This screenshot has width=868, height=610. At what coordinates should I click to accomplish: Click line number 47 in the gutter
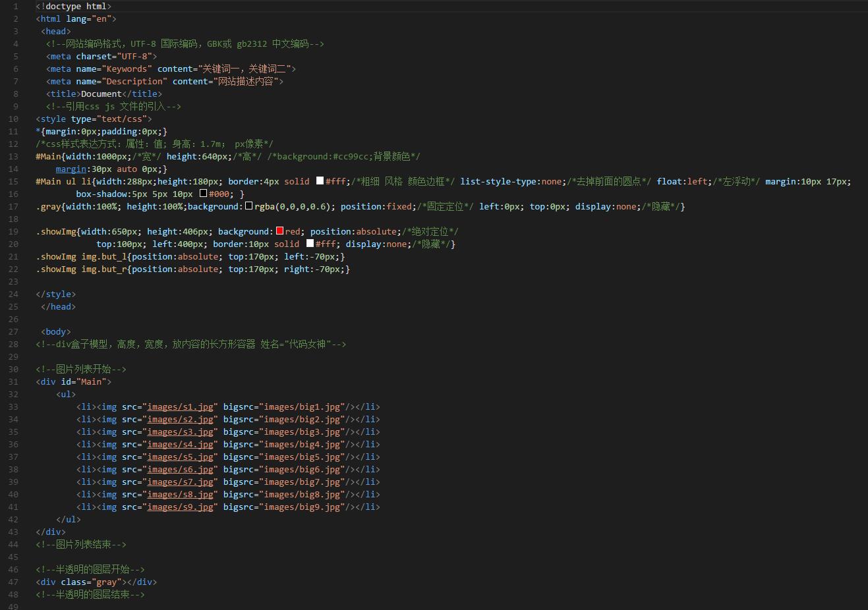13,582
